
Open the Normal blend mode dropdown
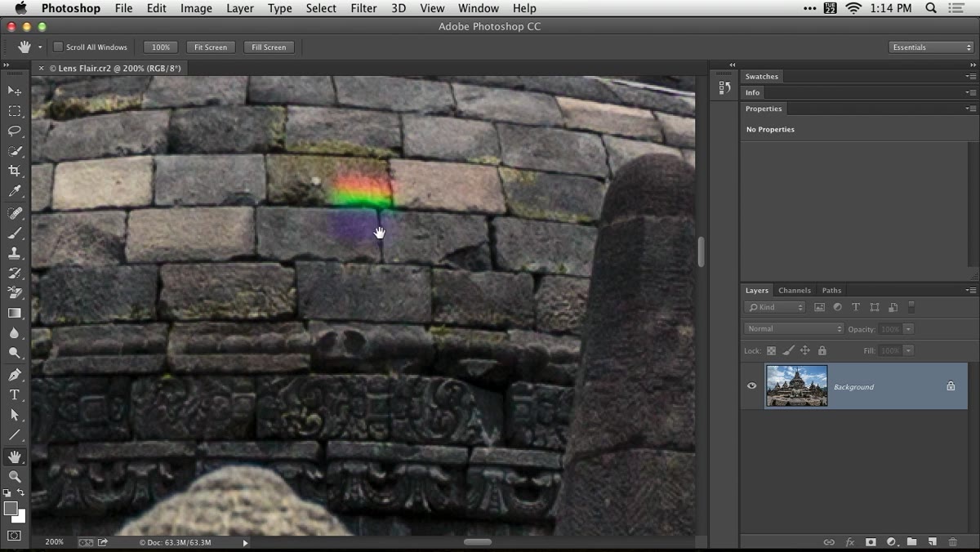coord(794,329)
